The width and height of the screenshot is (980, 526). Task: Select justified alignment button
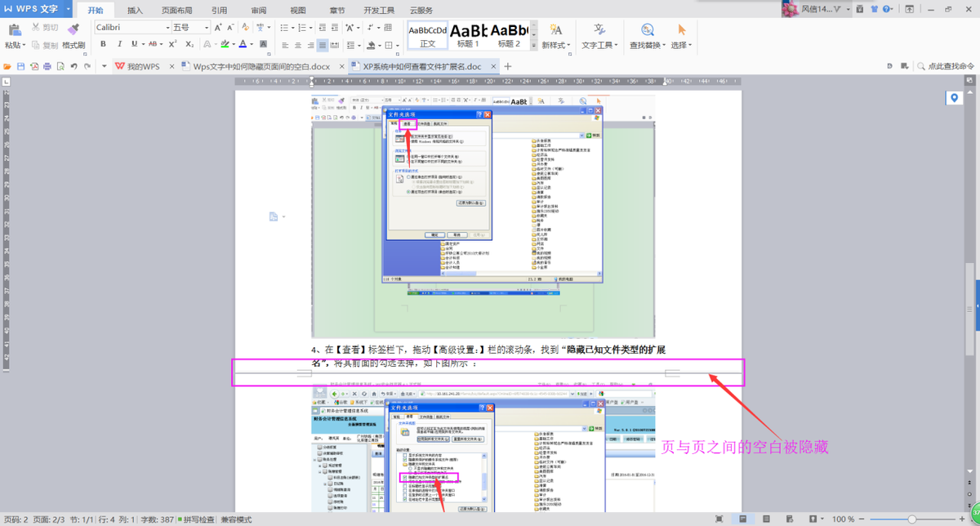[323, 44]
